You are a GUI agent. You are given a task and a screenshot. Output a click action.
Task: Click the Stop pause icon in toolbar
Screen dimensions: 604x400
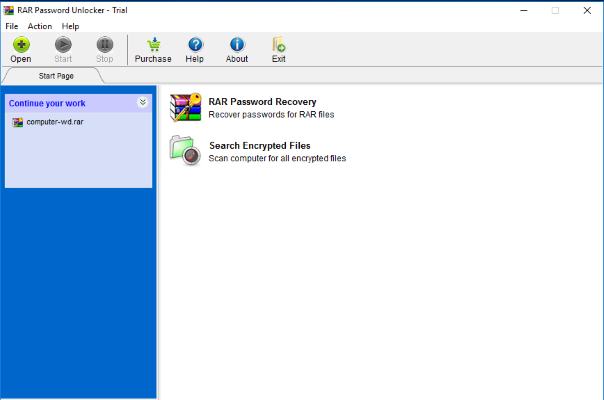coord(104,45)
